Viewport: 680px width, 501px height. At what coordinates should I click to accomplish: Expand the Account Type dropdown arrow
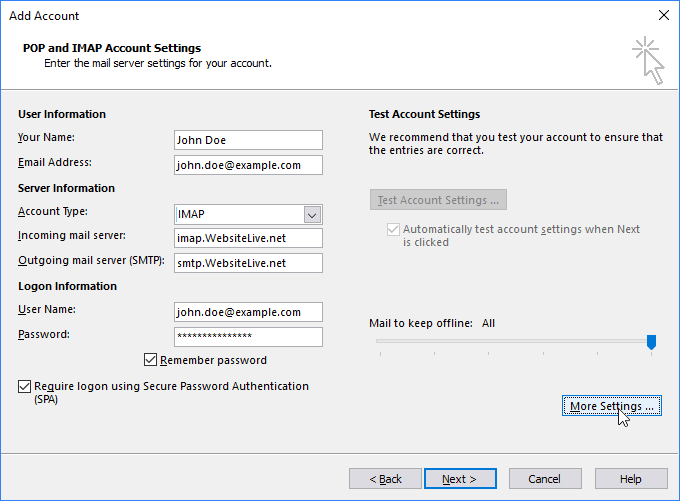tap(312, 214)
